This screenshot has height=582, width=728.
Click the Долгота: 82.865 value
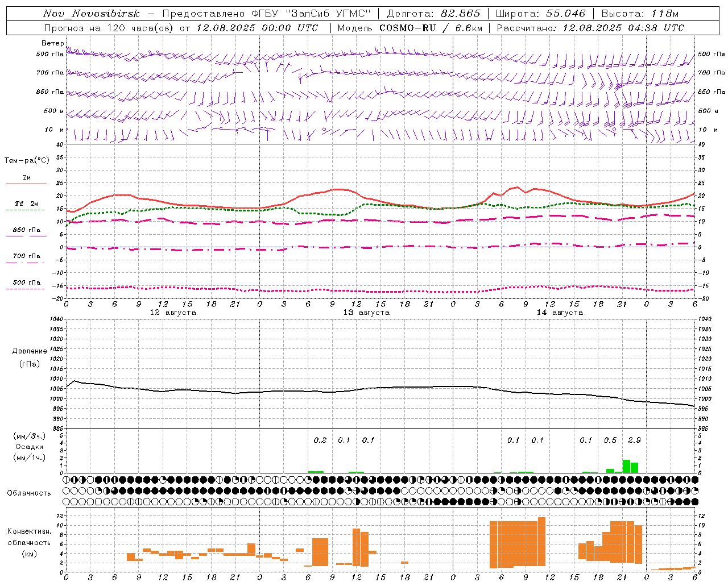pyautogui.click(x=433, y=14)
